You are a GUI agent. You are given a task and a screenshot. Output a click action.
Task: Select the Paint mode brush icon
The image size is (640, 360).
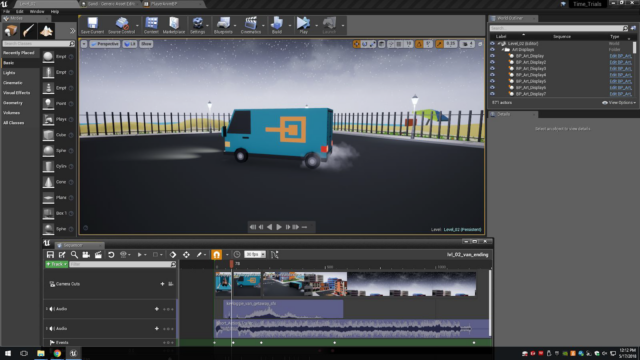point(28,31)
